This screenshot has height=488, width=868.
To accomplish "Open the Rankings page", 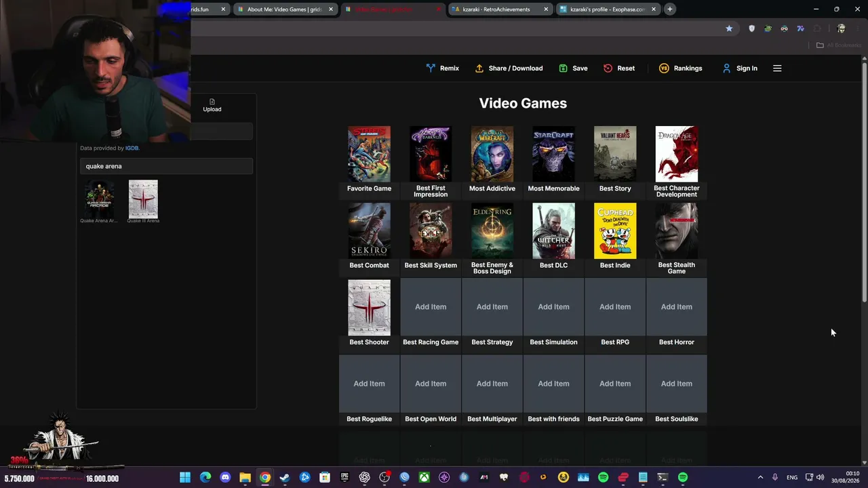I will click(680, 68).
